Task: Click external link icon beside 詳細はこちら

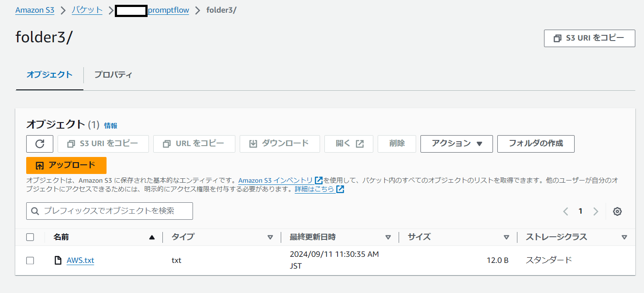Action: (x=341, y=189)
